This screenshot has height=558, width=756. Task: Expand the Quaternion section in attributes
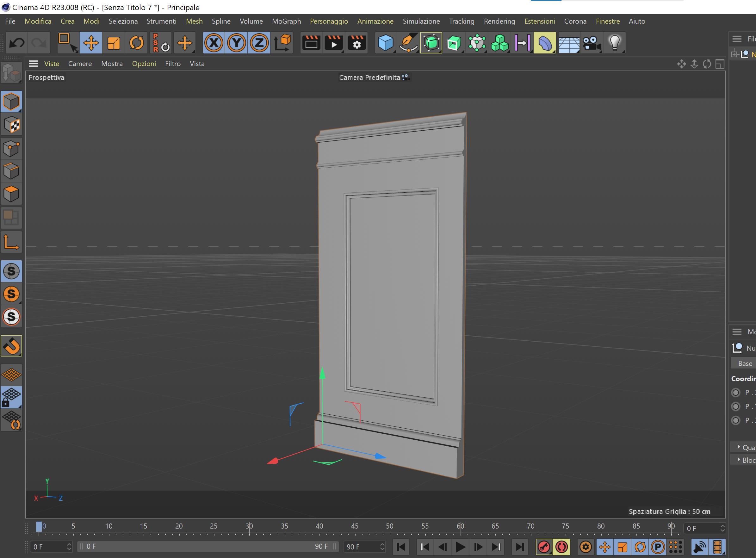pos(739,447)
